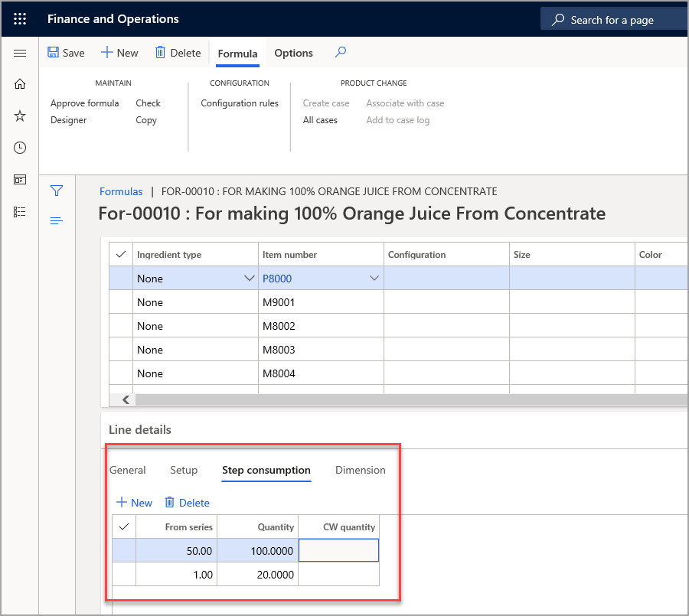This screenshot has height=616, width=689.
Task: Collapse the Line details section header
Action: 140,430
